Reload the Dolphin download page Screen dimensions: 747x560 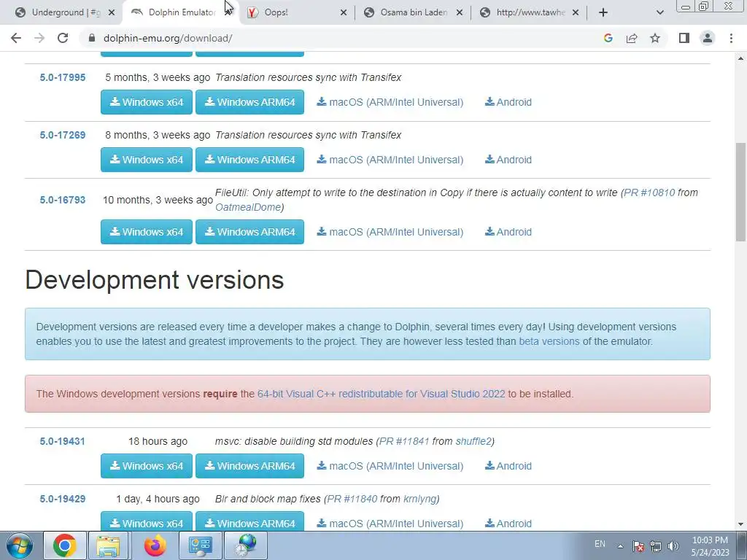(63, 38)
